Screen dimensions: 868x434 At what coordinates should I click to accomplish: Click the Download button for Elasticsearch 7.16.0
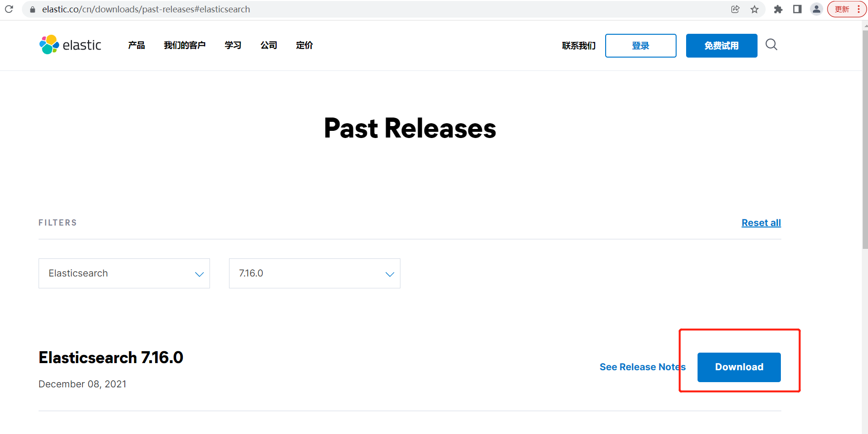[739, 367]
